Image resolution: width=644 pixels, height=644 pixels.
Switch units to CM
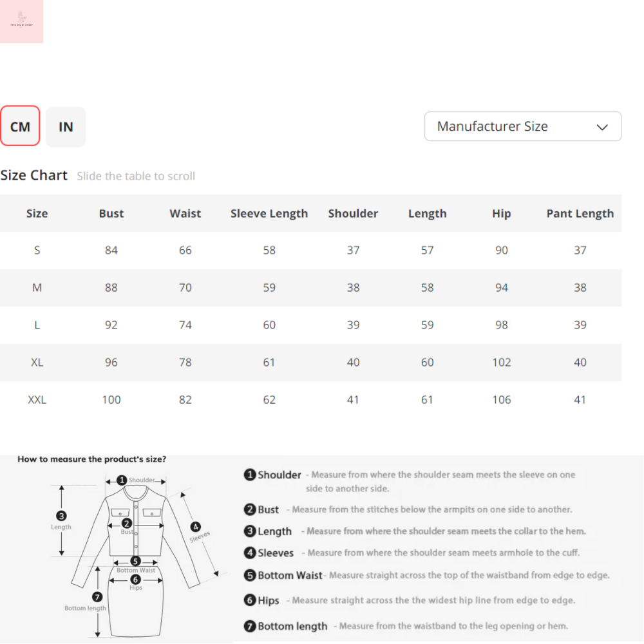point(20,126)
